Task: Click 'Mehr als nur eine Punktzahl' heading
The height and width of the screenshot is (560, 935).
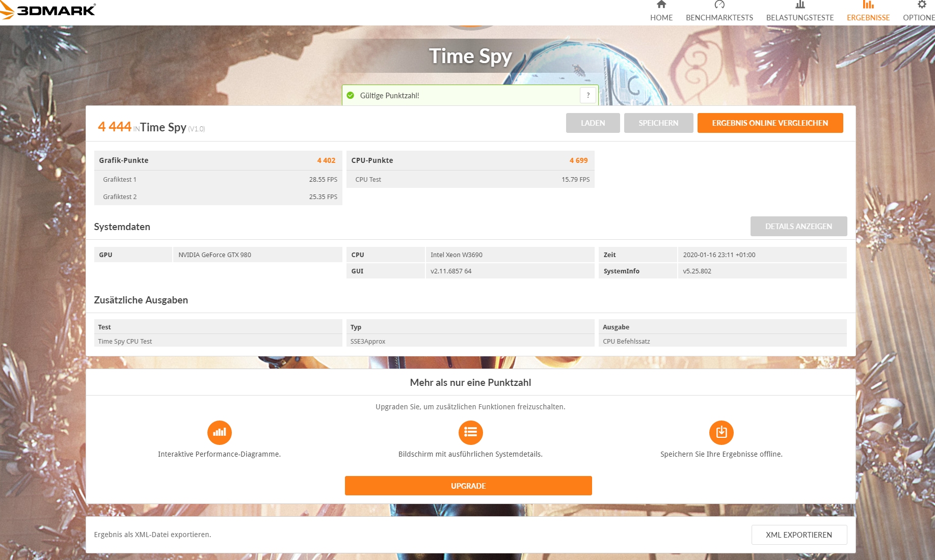Action: coord(470,383)
